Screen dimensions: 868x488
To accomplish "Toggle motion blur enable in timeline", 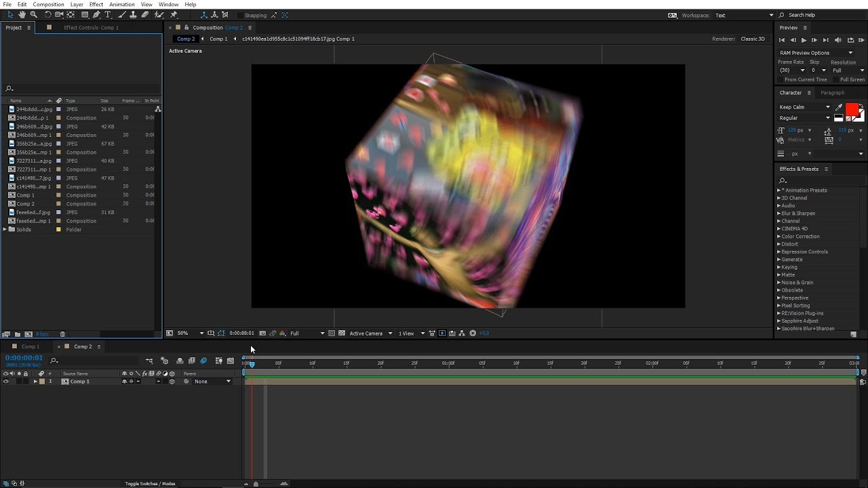I will click(203, 361).
